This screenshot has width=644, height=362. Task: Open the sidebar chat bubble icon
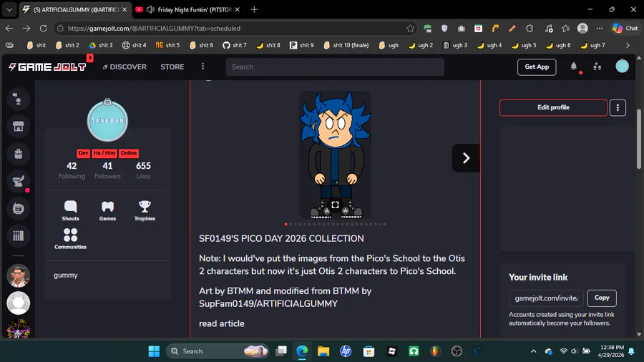click(18, 208)
